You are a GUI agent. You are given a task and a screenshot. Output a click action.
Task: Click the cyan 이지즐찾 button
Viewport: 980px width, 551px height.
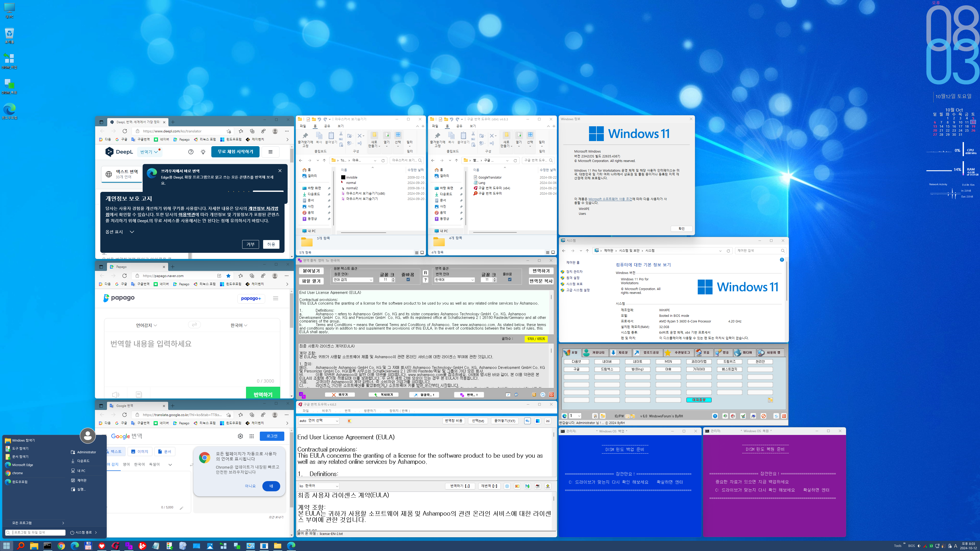pyautogui.click(x=699, y=400)
